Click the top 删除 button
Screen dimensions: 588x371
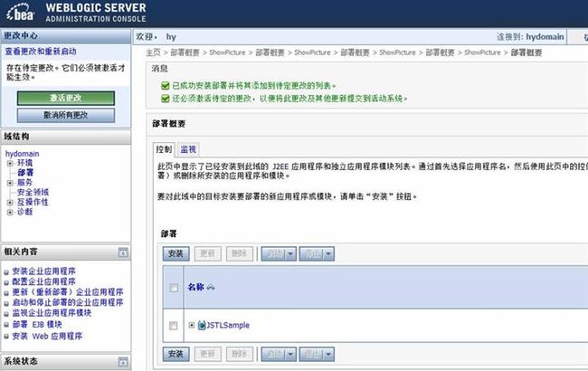pos(239,253)
